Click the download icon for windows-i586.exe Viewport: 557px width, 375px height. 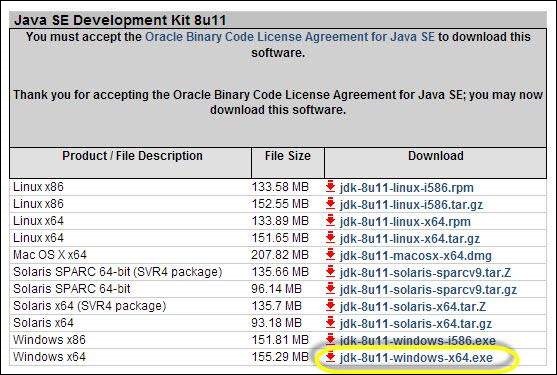330,340
